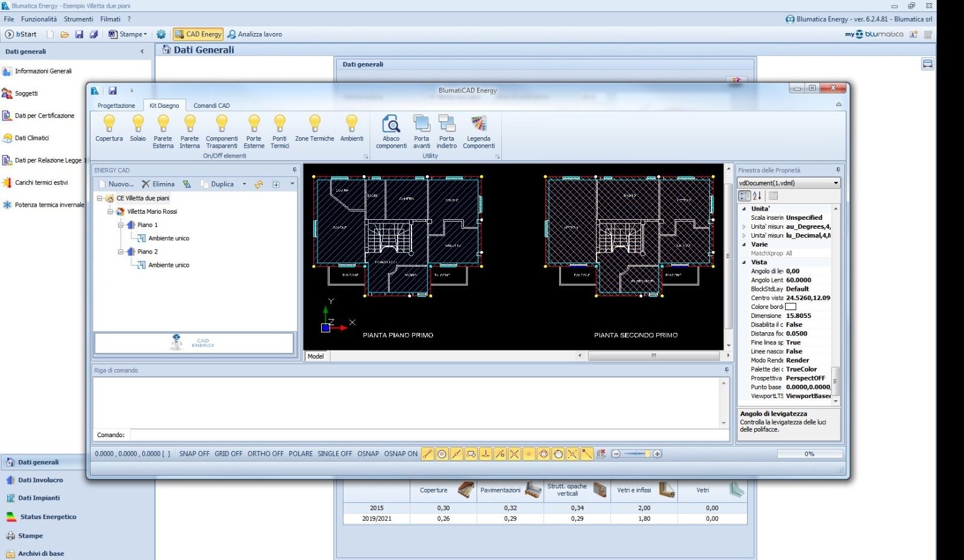Open Legenda Componenti
This screenshot has height=560, width=964.
point(479,132)
